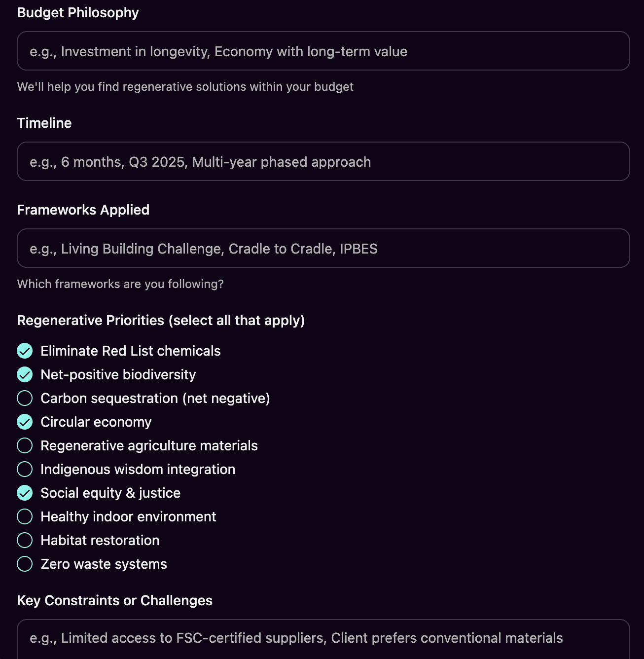644x659 pixels.
Task: Click the Key Constraints or Challenges text area
Action: point(323,638)
